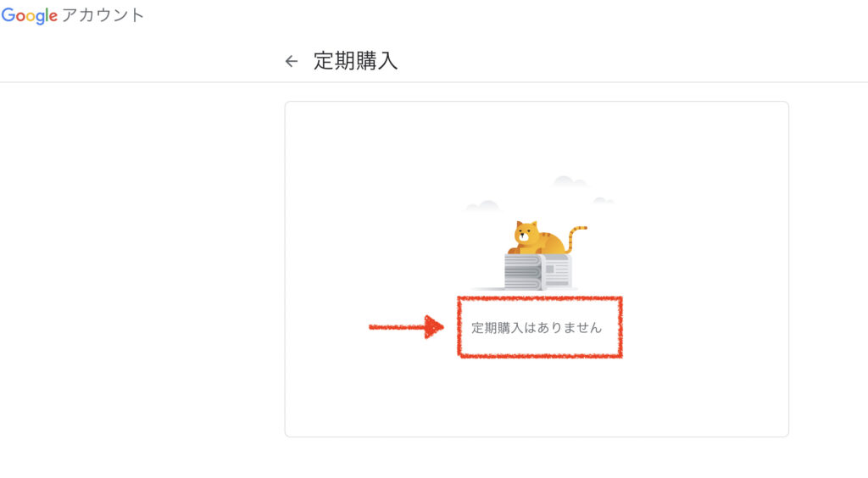Click the red arrow annotation
The image size is (868, 478).
[406, 327]
